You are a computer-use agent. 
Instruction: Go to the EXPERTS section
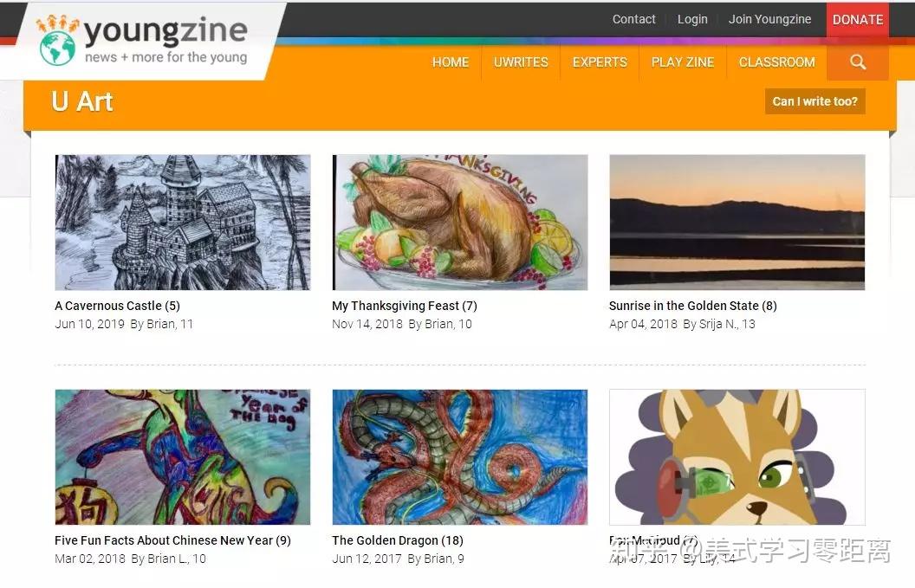point(600,62)
